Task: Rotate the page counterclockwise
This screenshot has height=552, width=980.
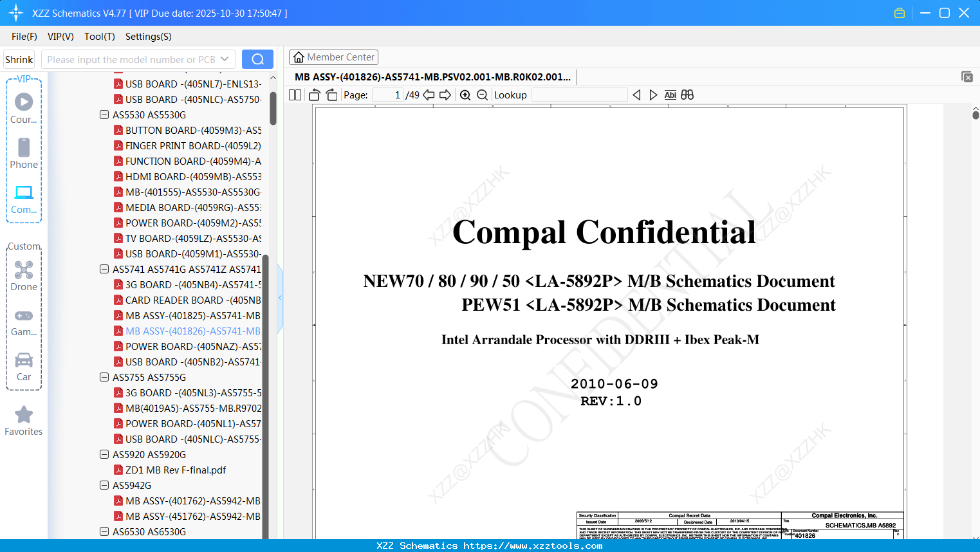Action: pos(315,95)
